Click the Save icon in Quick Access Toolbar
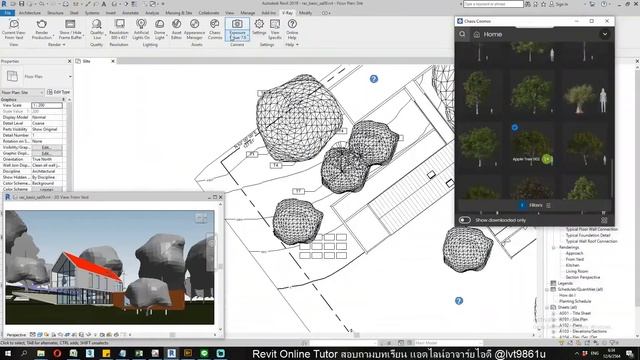This screenshot has height=360, width=640. pyautogui.click(x=22, y=4)
